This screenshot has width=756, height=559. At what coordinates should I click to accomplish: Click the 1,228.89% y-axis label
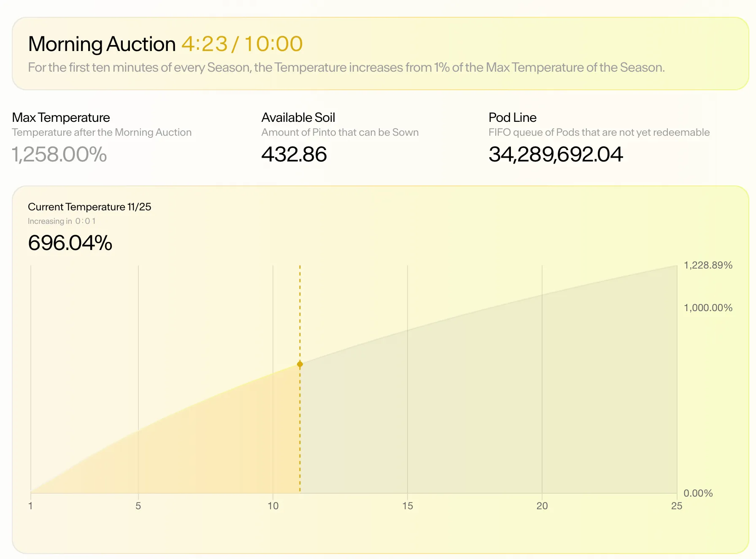[708, 265]
